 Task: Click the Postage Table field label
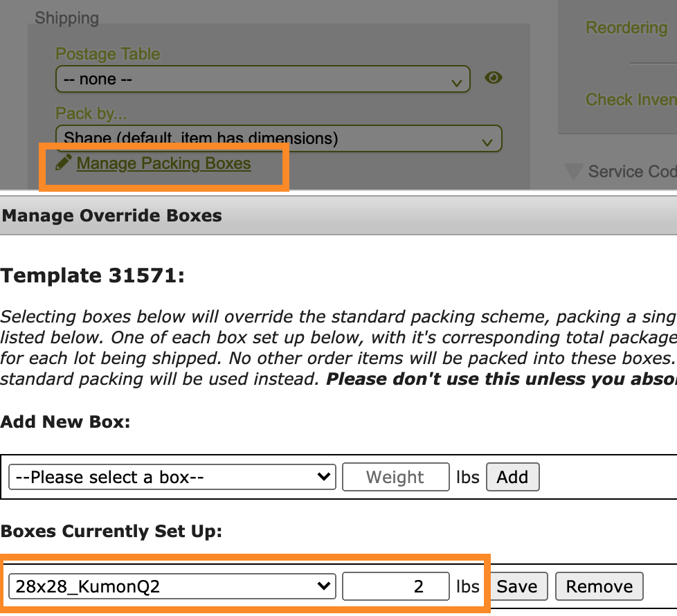click(107, 54)
